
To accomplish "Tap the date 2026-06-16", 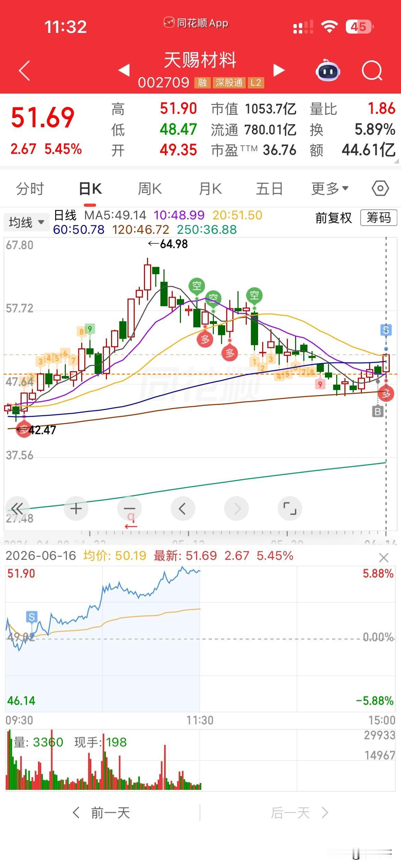I will click(41, 556).
